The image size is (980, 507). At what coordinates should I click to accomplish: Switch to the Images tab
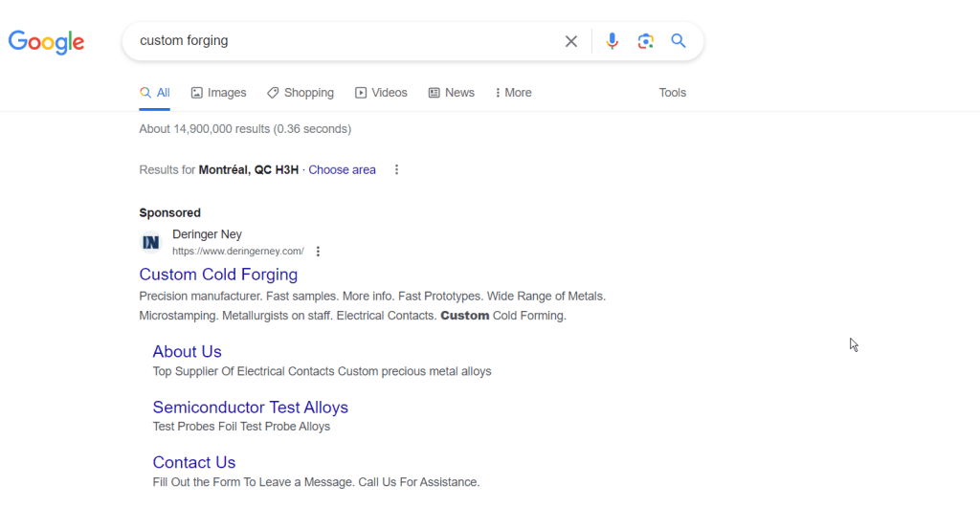coord(219,93)
